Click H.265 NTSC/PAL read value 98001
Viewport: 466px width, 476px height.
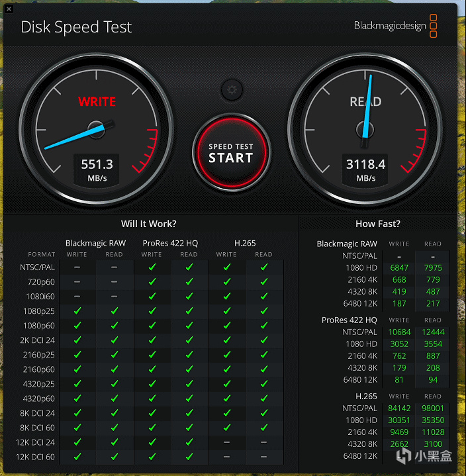point(433,408)
